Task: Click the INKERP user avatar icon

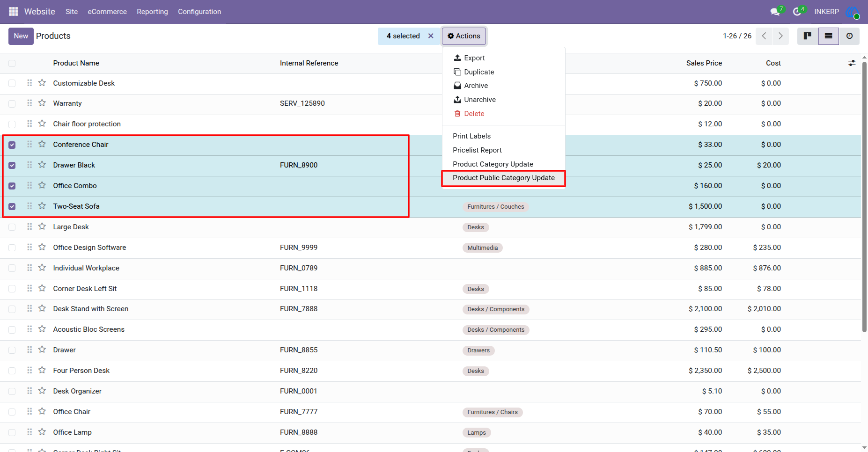Action: pyautogui.click(x=853, y=12)
